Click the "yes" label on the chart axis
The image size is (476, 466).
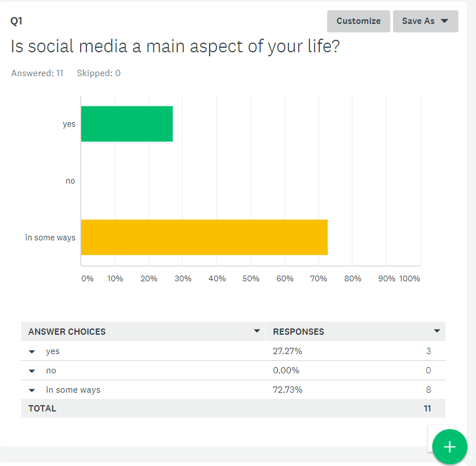(69, 124)
